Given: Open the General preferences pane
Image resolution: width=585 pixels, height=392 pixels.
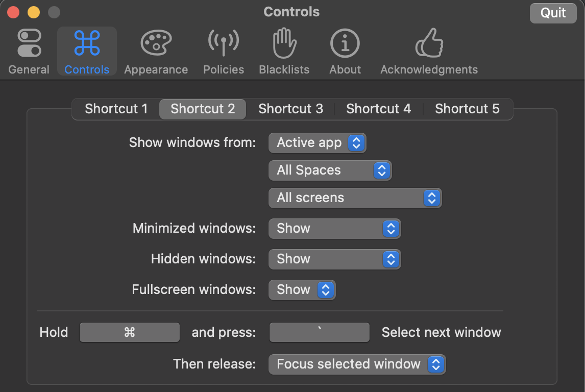Looking at the screenshot, I should [29, 52].
